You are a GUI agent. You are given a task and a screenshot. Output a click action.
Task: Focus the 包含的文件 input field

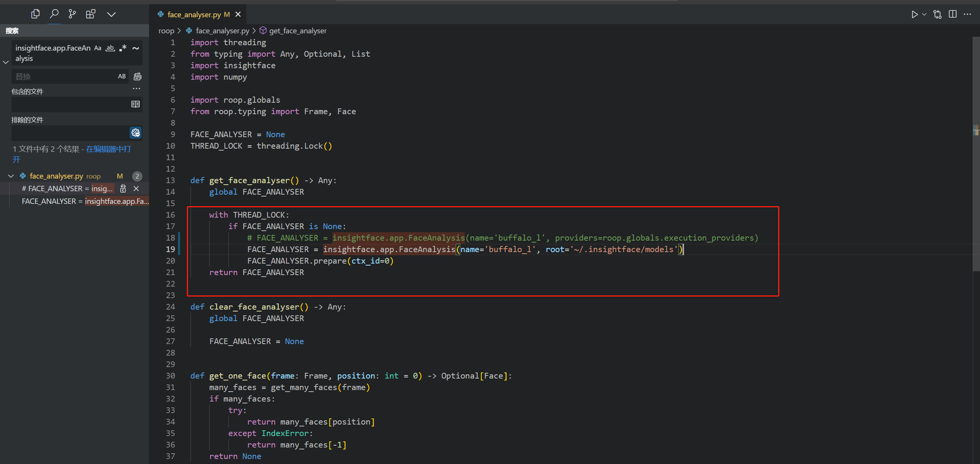(x=71, y=104)
